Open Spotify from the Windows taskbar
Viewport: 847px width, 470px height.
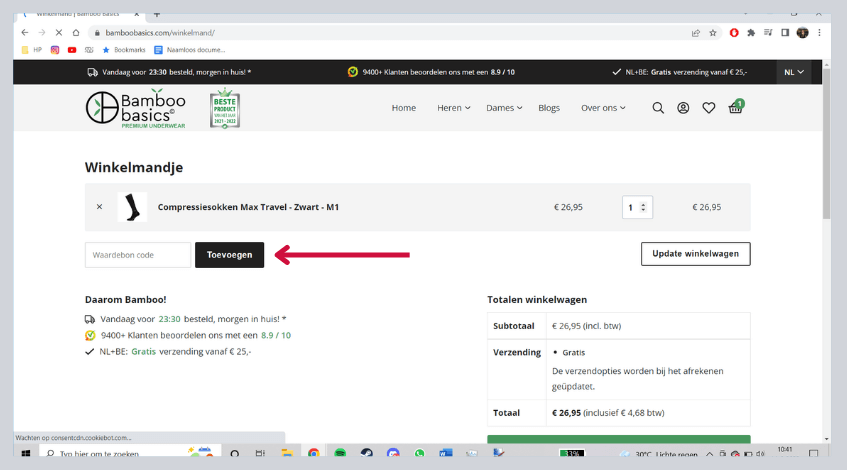coord(340,453)
